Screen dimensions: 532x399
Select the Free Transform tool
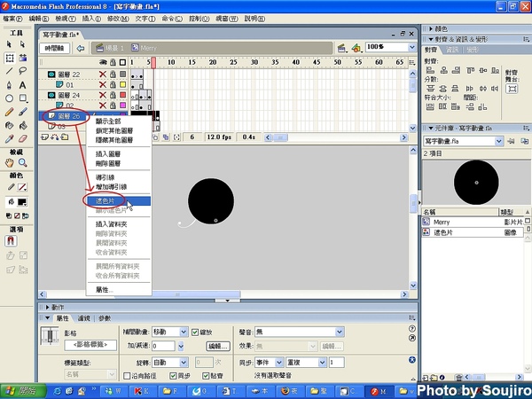[x=10, y=58]
